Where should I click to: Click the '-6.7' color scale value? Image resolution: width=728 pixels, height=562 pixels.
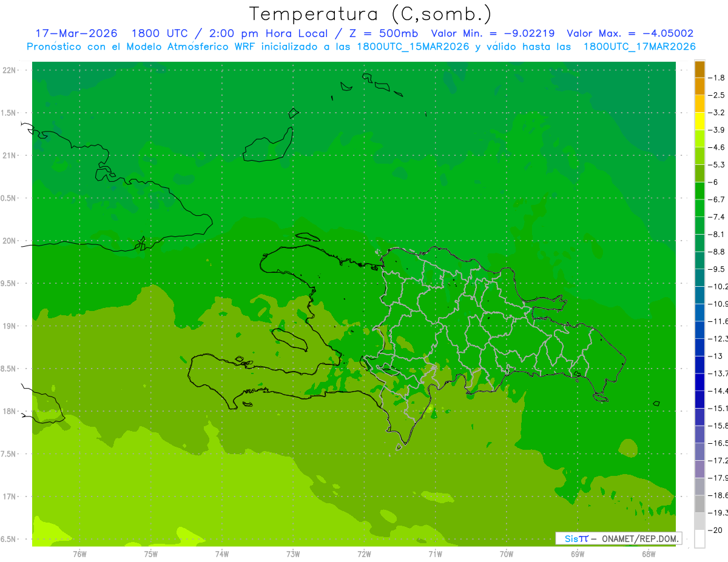(x=717, y=199)
